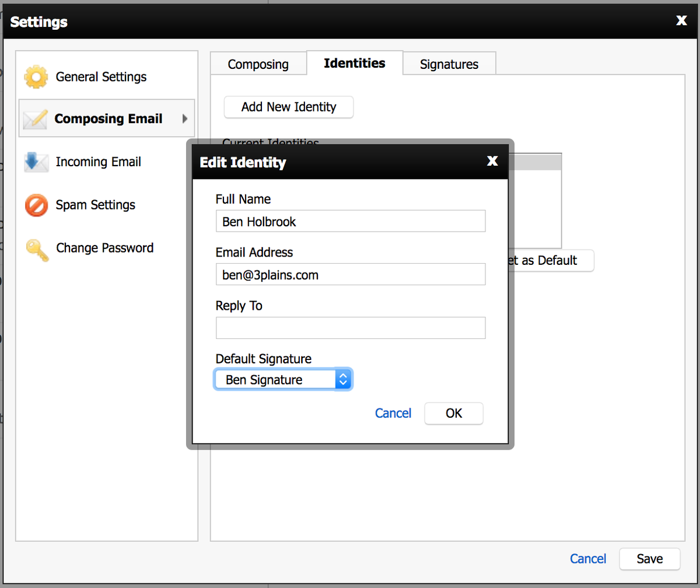The width and height of the screenshot is (700, 588).
Task: Select the Identities tab
Action: click(355, 63)
